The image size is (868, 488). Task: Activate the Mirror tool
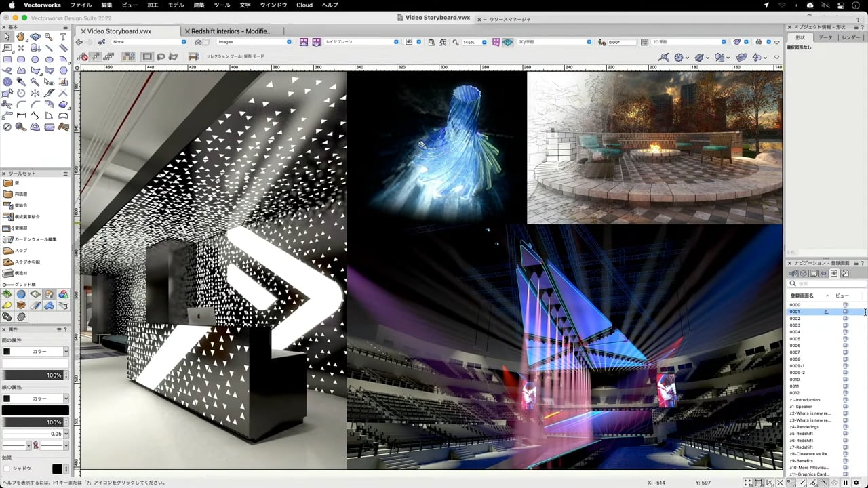point(35,93)
